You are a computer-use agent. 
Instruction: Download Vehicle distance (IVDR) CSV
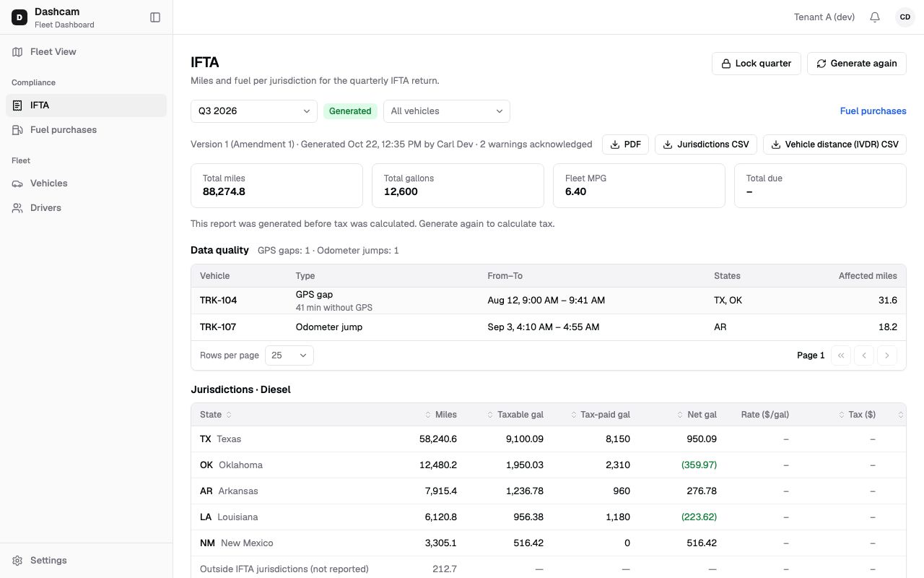click(x=834, y=144)
